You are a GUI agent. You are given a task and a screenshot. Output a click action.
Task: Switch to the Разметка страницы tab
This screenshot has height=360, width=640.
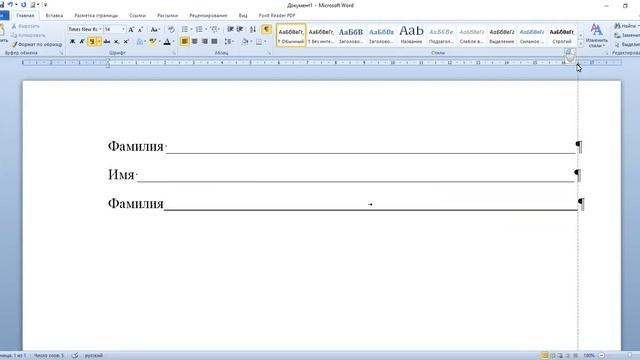click(96, 16)
